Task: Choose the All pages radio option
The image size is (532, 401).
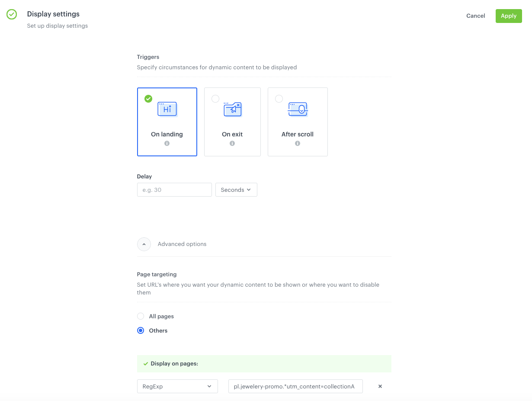Action: coord(141,316)
